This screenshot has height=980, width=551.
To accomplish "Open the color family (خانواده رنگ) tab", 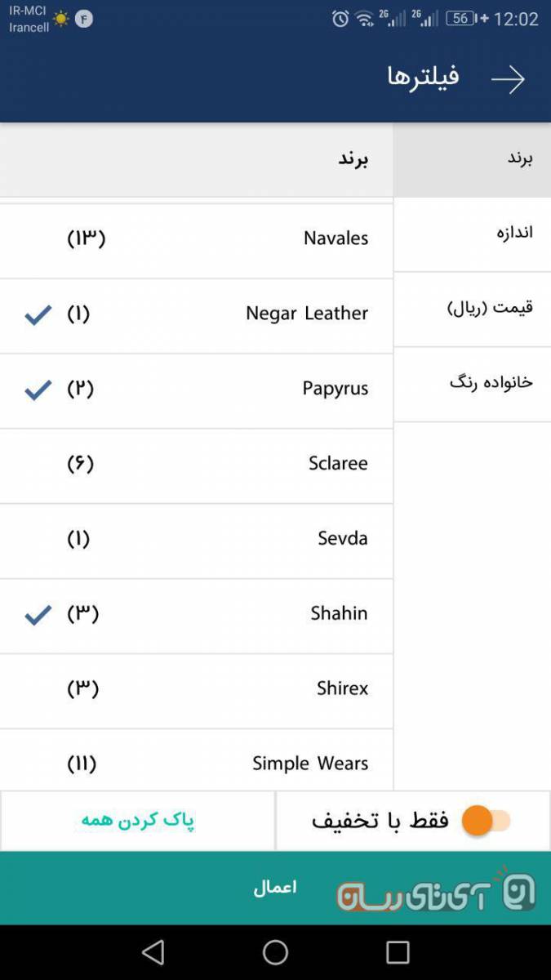I will coord(473,383).
